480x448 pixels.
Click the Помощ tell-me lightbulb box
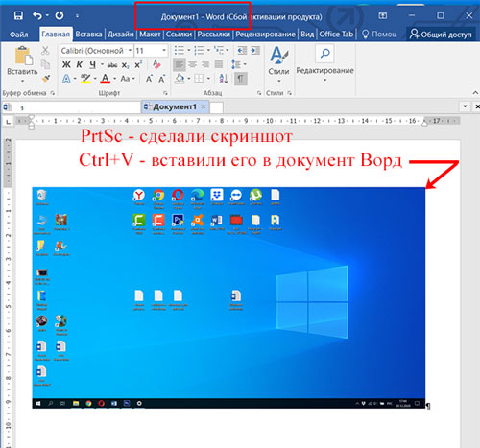click(x=379, y=35)
